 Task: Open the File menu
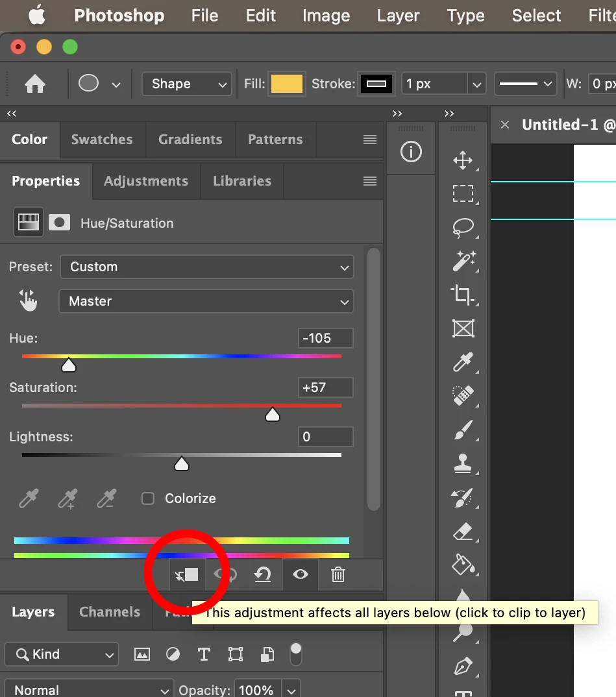pos(205,16)
